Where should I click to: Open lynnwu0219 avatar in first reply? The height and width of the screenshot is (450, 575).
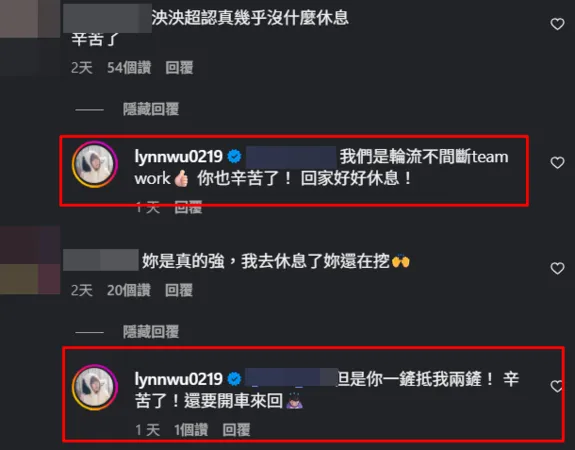click(95, 164)
